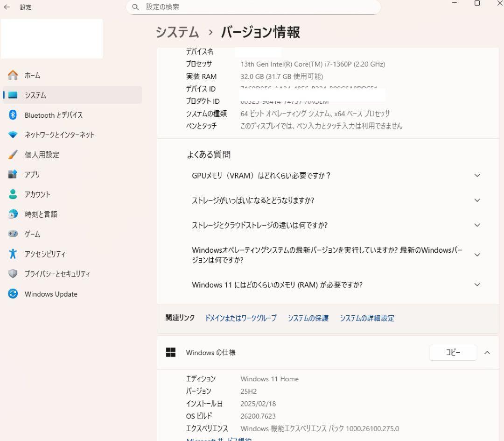Click the アカウント person icon

click(x=13, y=194)
